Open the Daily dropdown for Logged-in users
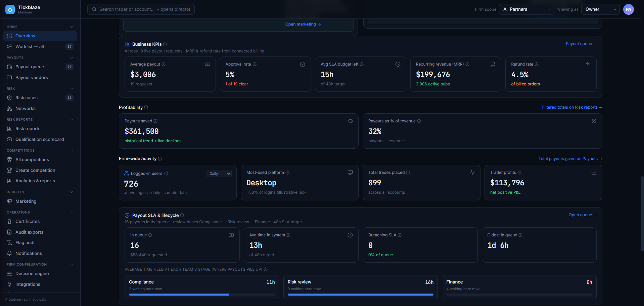The height and width of the screenshot is (306, 644). click(x=219, y=174)
